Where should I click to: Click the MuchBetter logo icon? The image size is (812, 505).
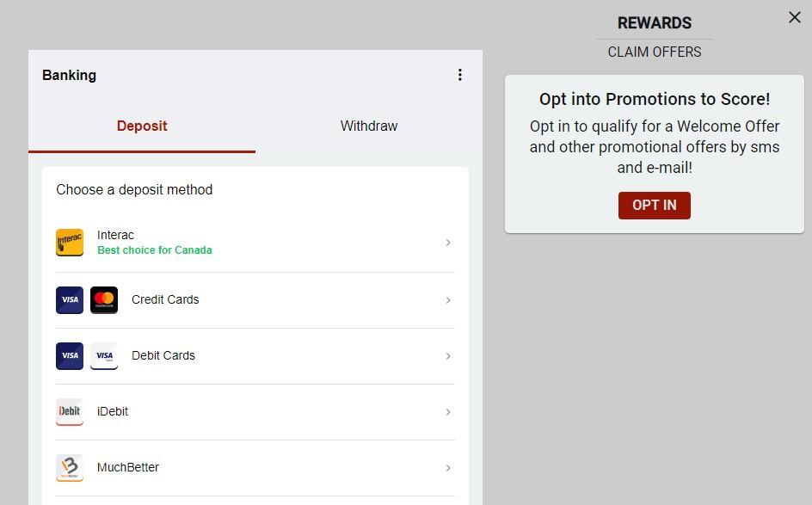coord(70,468)
